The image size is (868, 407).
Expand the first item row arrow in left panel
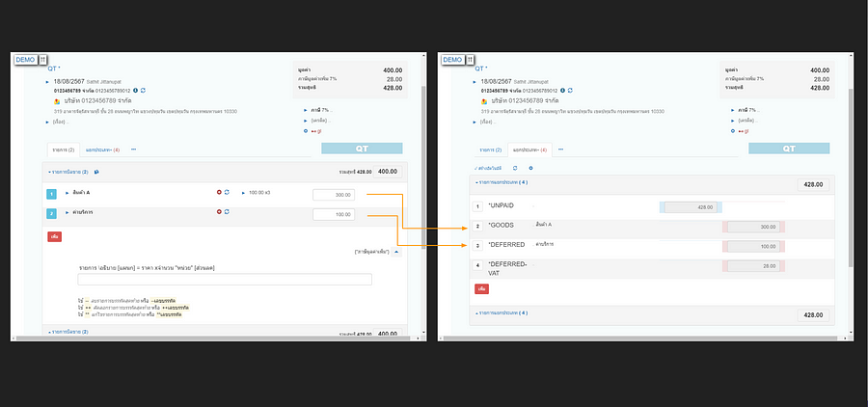pyautogui.click(x=68, y=194)
